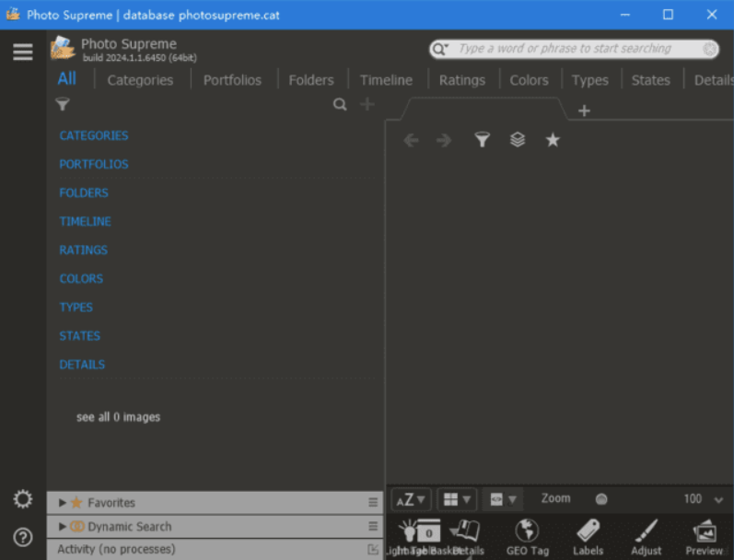Clear search with the round button
The height and width of the screenshot is (560, 734).
(710, 49)
